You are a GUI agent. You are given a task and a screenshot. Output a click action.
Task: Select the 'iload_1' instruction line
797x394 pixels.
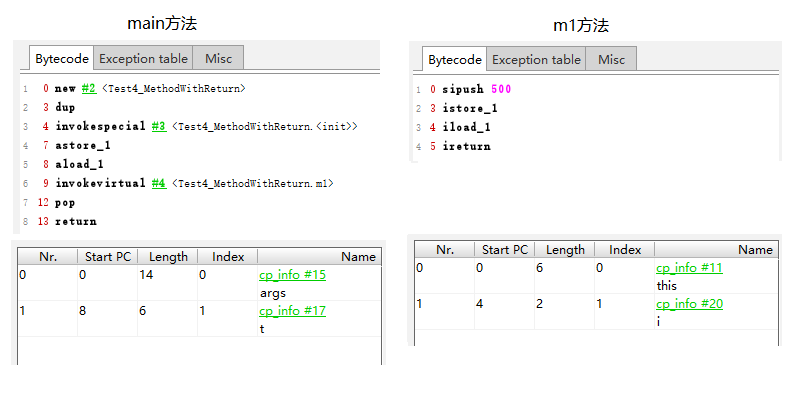pyautogui.click(x=467, y=127)
